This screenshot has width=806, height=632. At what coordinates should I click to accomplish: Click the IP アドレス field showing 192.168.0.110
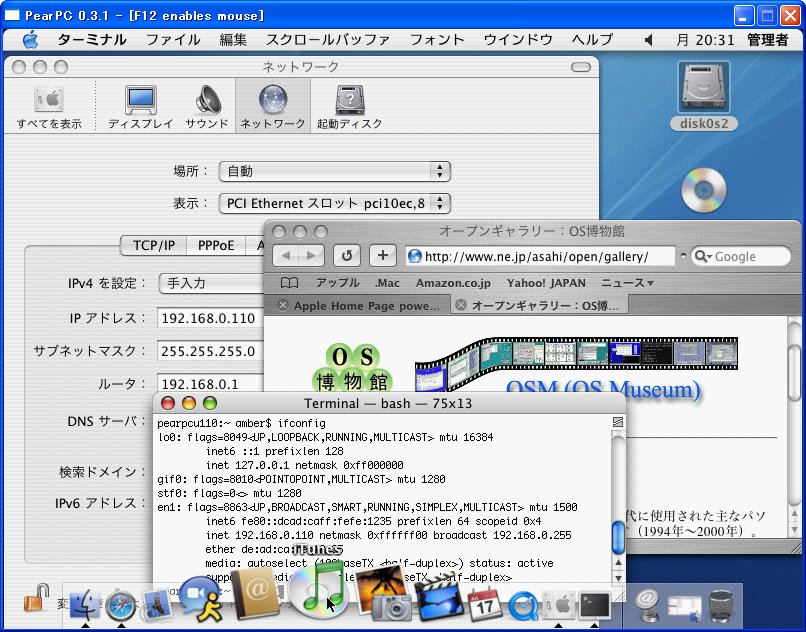(210, 318)
